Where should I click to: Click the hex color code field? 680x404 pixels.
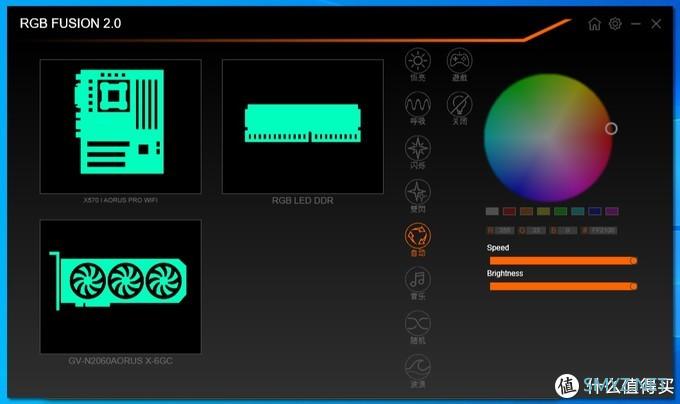(x=603, y=231)
